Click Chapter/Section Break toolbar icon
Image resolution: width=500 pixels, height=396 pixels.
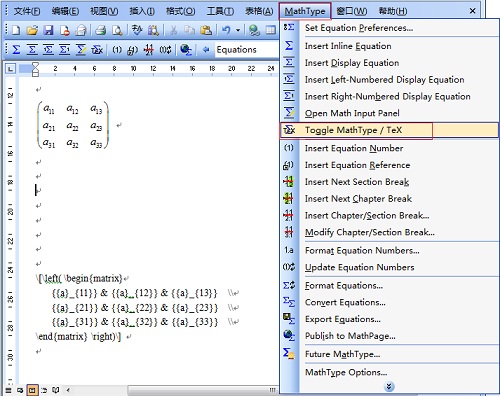[149, 50]
